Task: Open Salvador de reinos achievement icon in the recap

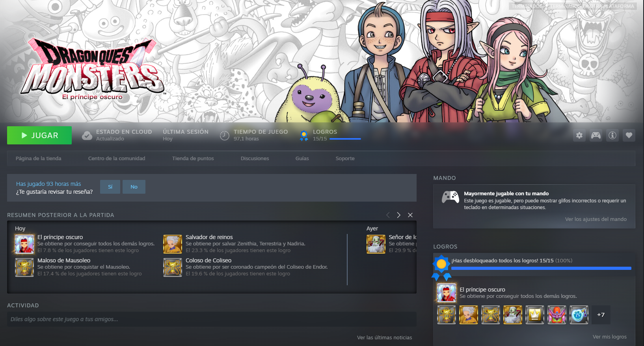Action: click(x=173, y=244)
